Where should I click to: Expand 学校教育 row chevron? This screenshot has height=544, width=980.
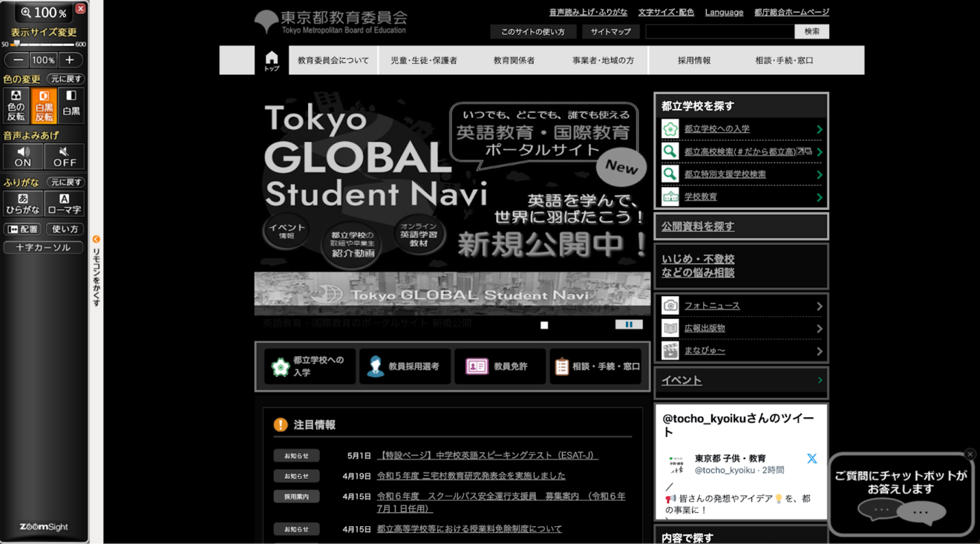click(x=820, y=197)
